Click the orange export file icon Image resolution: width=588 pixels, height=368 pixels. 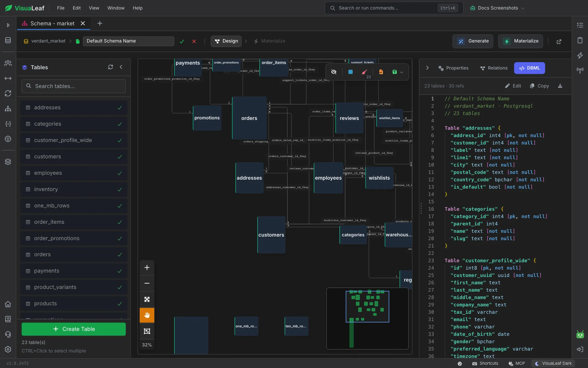381,72
